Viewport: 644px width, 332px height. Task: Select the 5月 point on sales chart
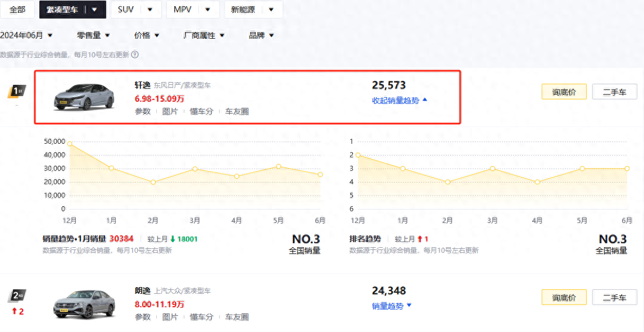pos(279,166)
